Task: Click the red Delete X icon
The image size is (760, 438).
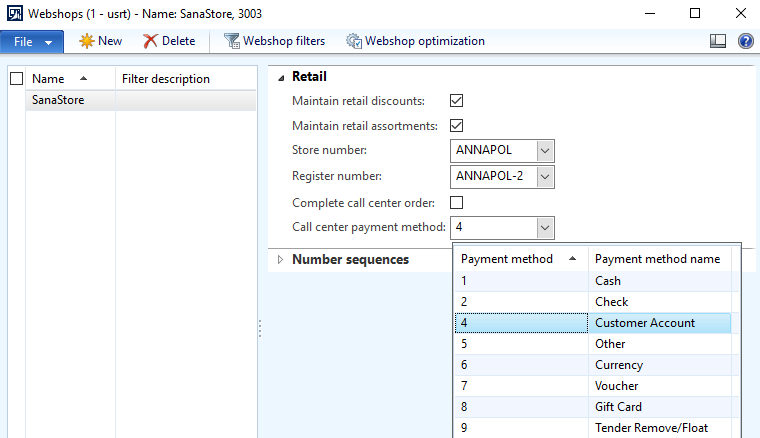Action: click(x=150, y=41)
